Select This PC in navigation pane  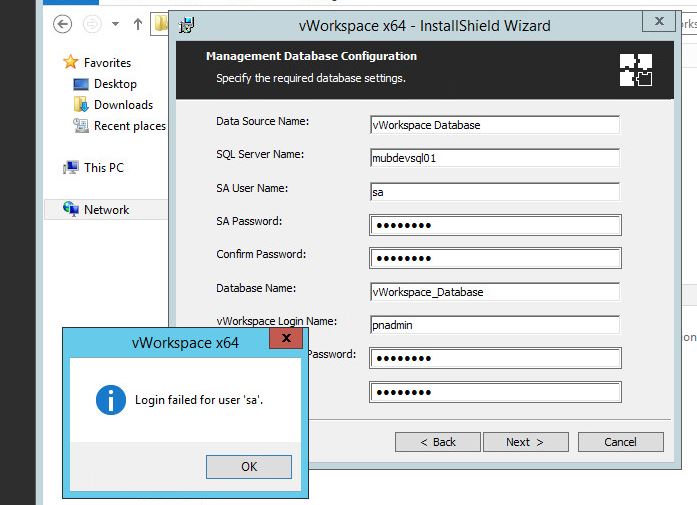(104, 168)
